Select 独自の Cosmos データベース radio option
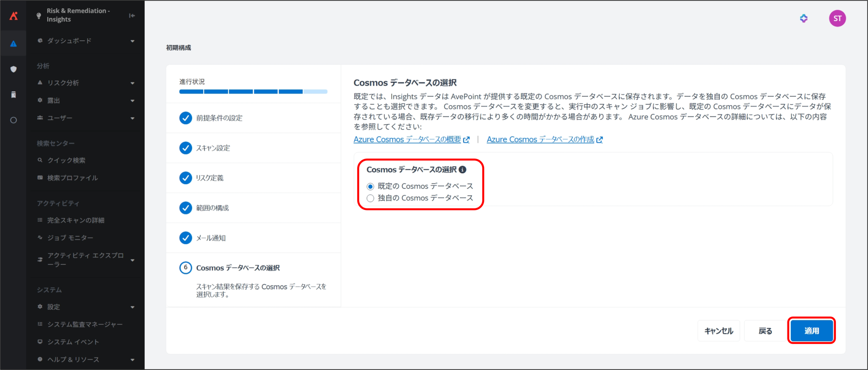This screenshot has height=370, width=868. [370, 198]
